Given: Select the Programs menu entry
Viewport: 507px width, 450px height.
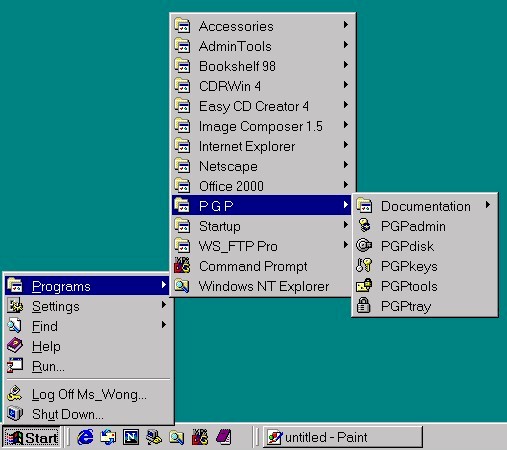Looking at the screenshot, I should tap(88, 286).
